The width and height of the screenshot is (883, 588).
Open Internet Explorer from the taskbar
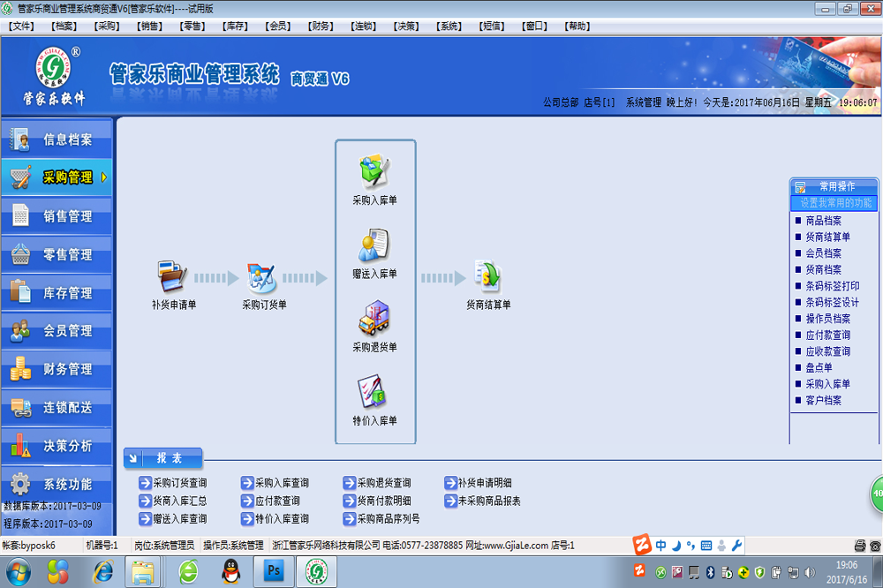point(103,572)
